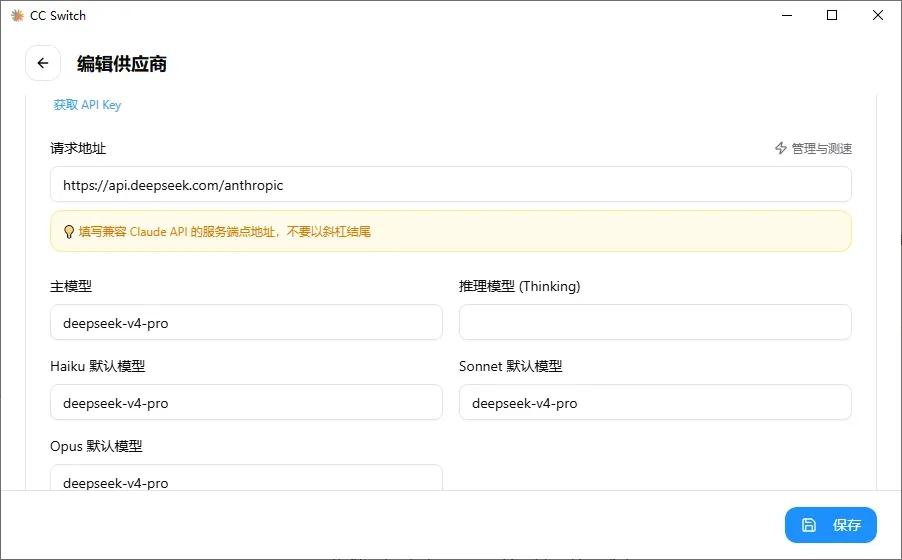Open the 获取 API Key link

(x=87, y=105)
